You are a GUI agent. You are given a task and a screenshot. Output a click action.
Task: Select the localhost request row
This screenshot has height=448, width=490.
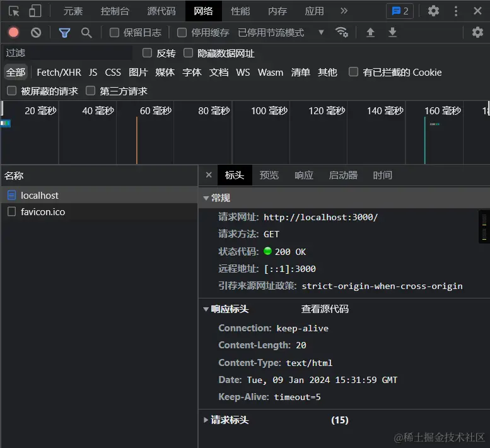(99, 196)
